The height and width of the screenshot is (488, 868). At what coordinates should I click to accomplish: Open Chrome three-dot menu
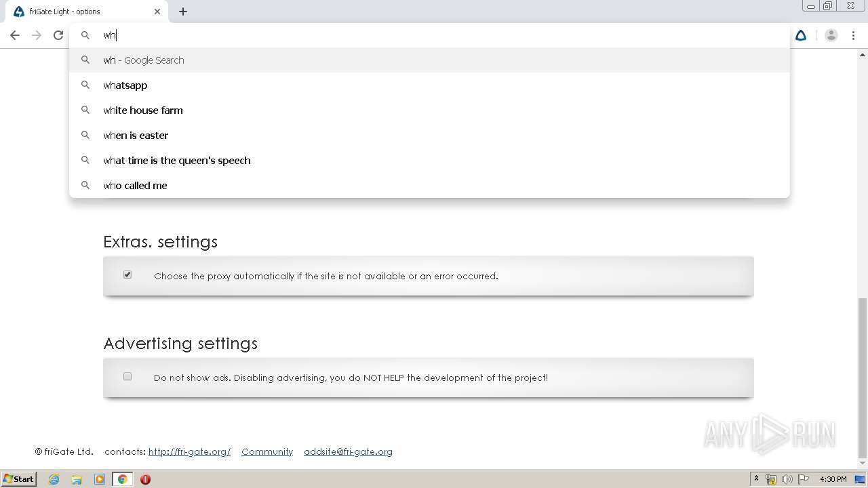tap(853, 35)
